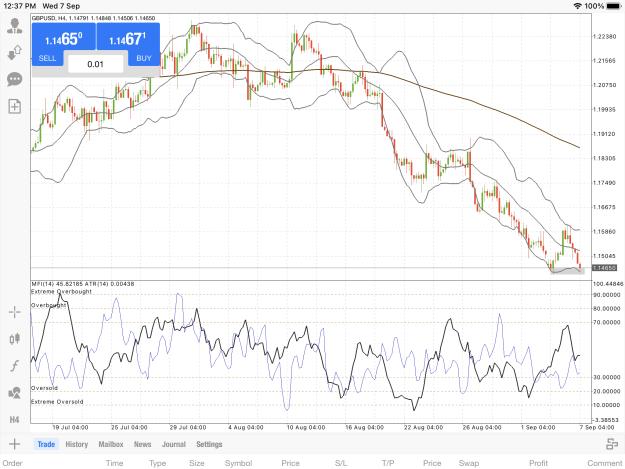The image size is (625, 469).
Task: Click the MFI(14) ATR(14) indicator label
Action: [x=83, y=284]
